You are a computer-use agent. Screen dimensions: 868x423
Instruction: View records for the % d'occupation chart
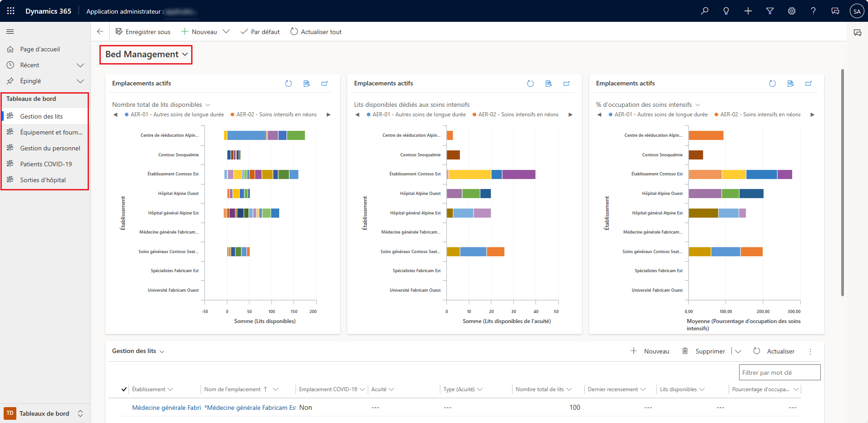[x=790, y=84]
